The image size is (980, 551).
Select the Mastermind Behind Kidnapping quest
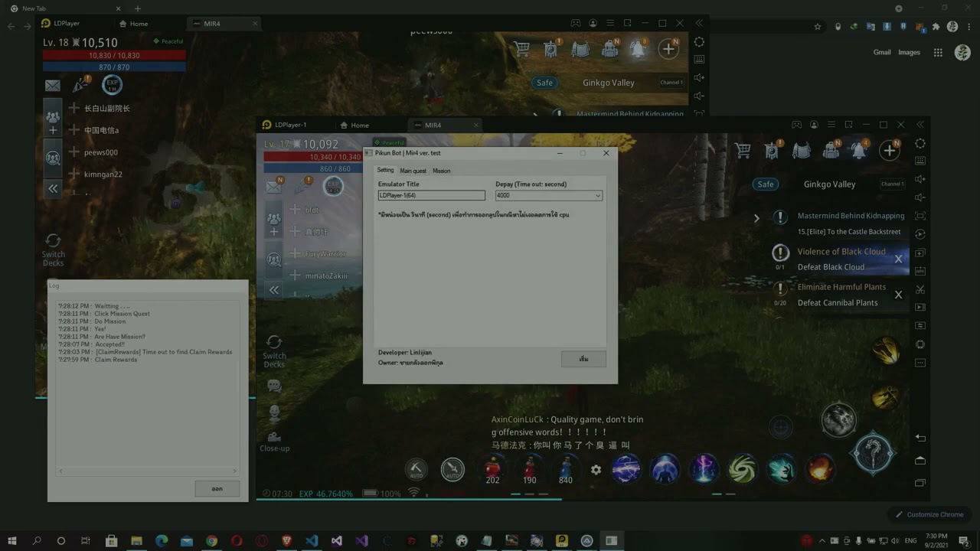coord(851,216)
